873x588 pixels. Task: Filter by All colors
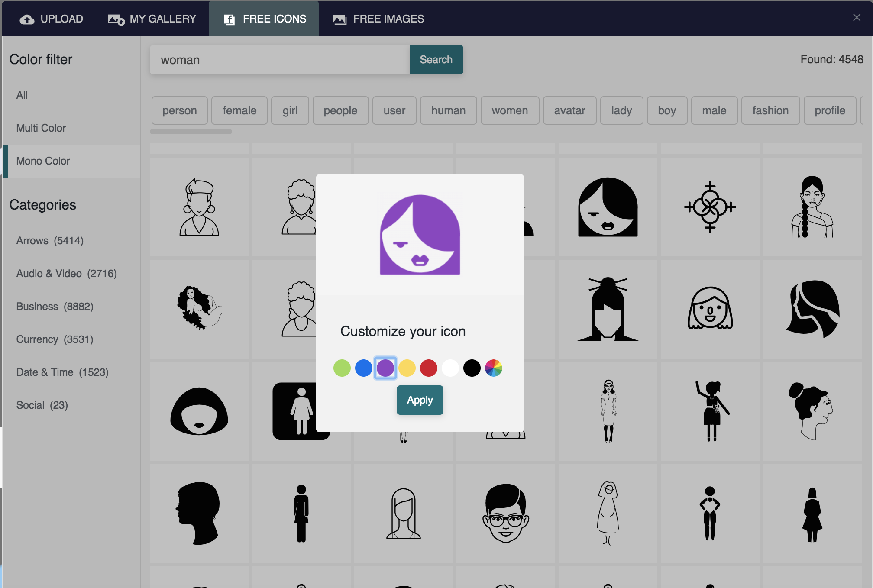click(71, 95)
